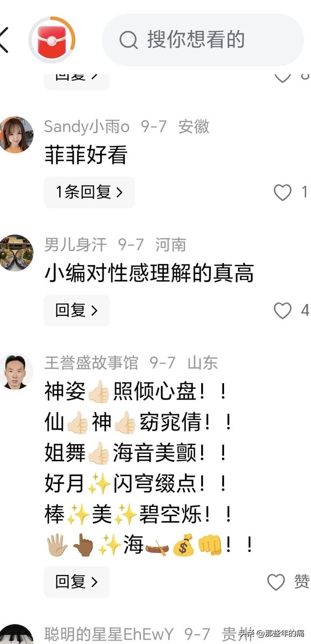Image resolution: width=311 pixels, height=644 pixels.
Task: Like 王誉盛故事馆's comment heart (赞)
Action: coord(276,582)
